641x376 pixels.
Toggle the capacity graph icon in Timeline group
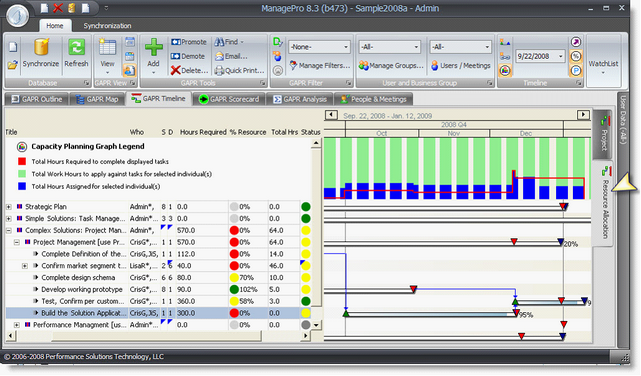pyautogui.click(x=505, y=71)
